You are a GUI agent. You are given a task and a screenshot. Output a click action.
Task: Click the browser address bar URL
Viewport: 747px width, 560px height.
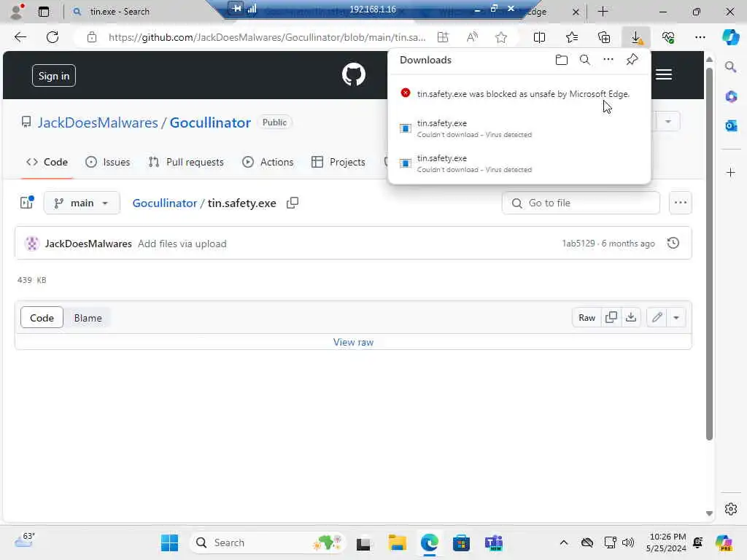[x=267, y=37]
